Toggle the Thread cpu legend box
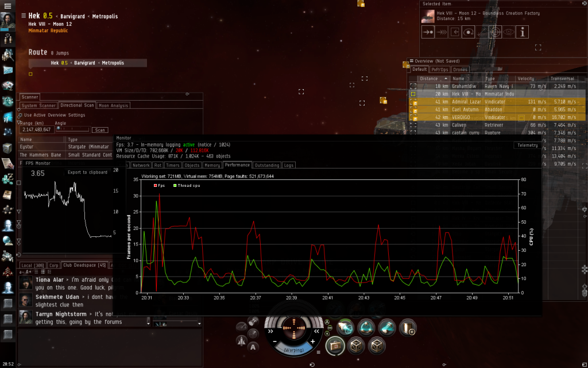 (x=175, y=186)
